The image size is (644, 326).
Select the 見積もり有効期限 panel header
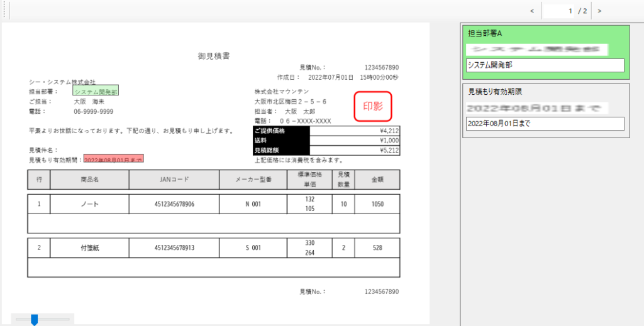coord(495,92)
